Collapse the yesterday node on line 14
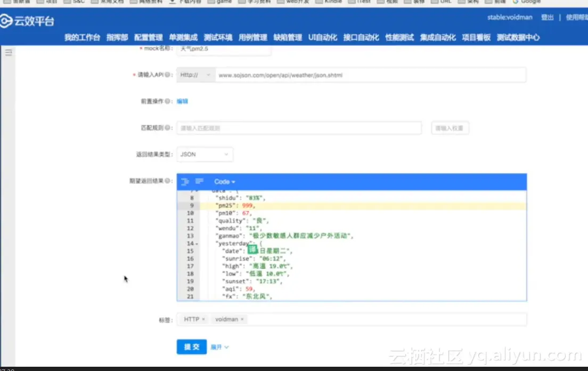Image resolution: width=588 pixels, height=371 pixels. coord(197,244)
